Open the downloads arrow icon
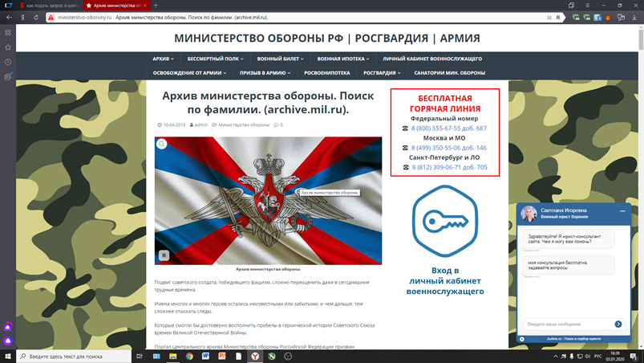The width and height of the screenshot is (644, 363). coord(634,17)
